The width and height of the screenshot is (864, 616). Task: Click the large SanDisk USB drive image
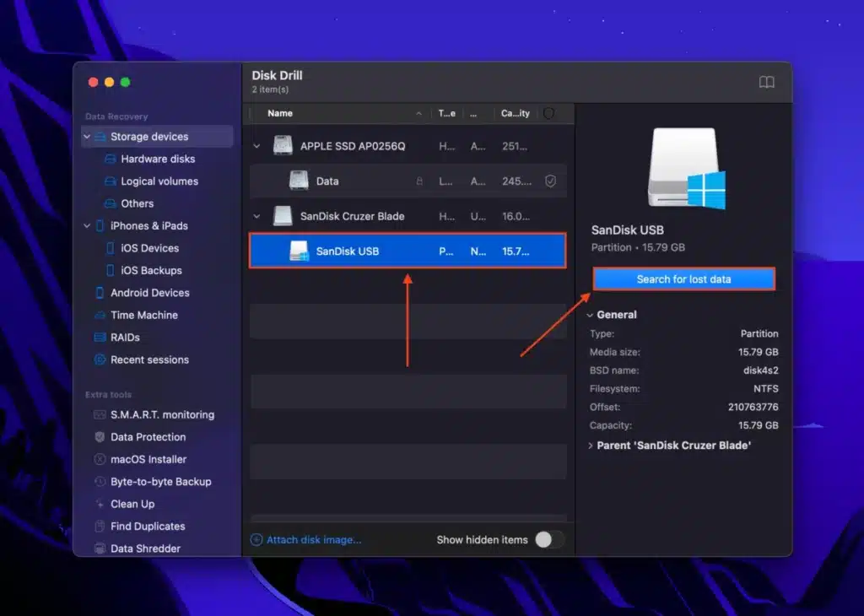[687, 168]
